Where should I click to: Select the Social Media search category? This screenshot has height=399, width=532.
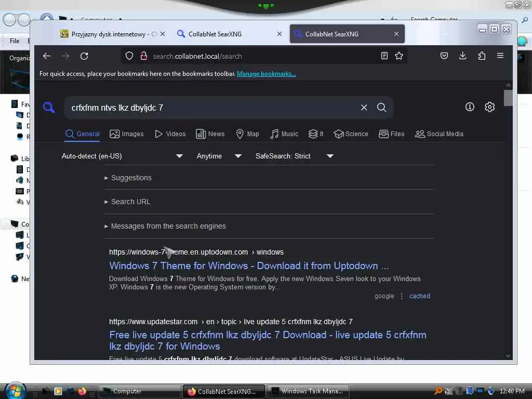(x=439, y=134)
